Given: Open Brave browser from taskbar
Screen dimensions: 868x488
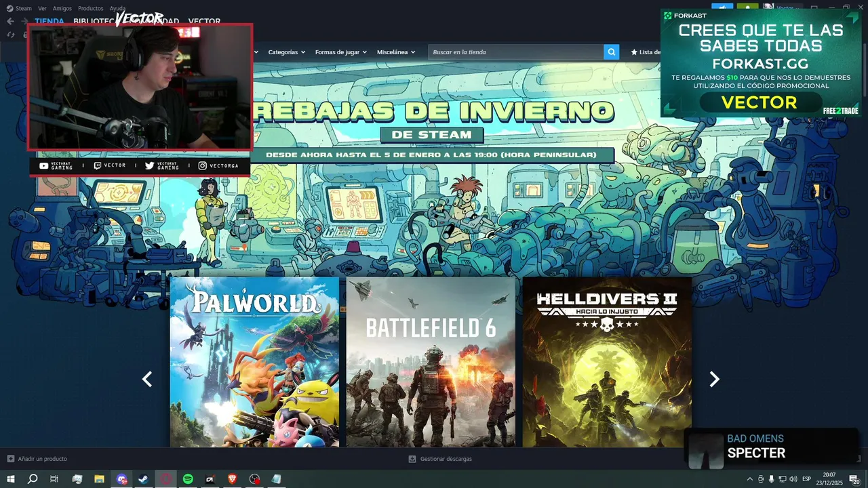Looking at the screenshot, I should pos(233,479).
